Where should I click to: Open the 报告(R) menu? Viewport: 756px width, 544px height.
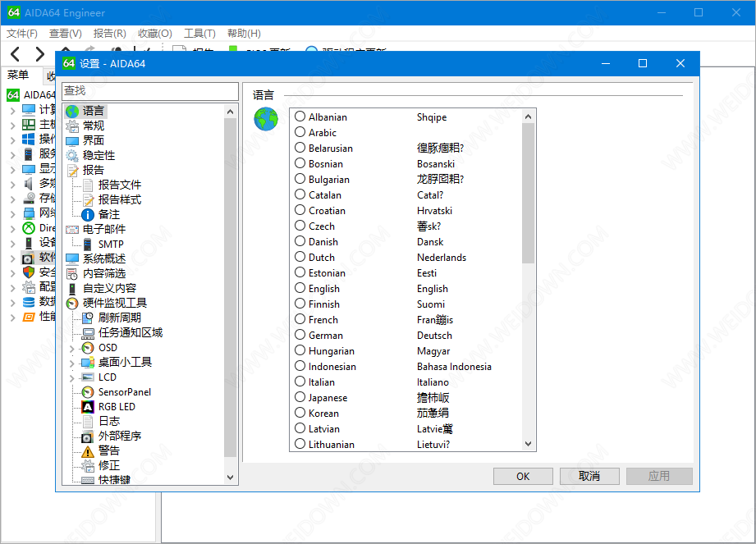pyautogui.click(x=109, y=34)
